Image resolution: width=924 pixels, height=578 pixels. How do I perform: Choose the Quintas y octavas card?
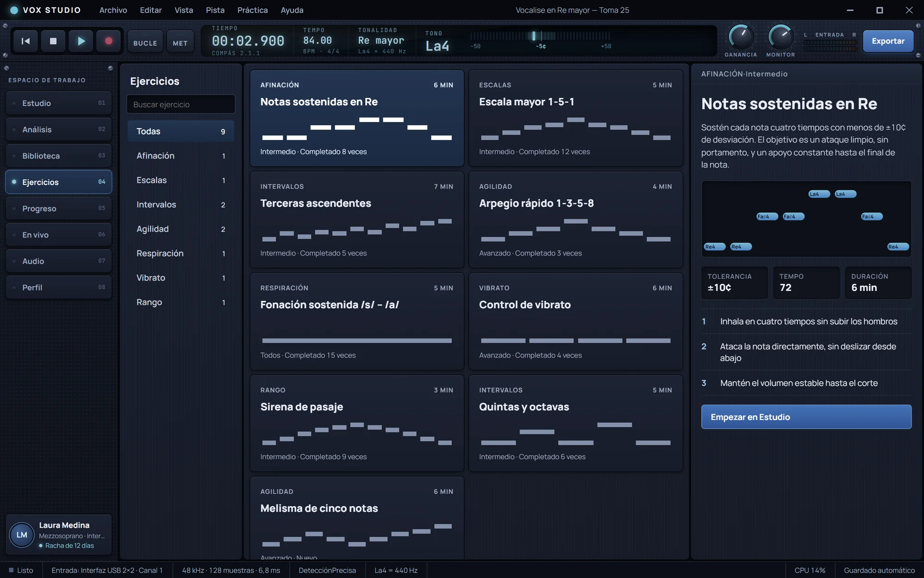coord(576,423)
